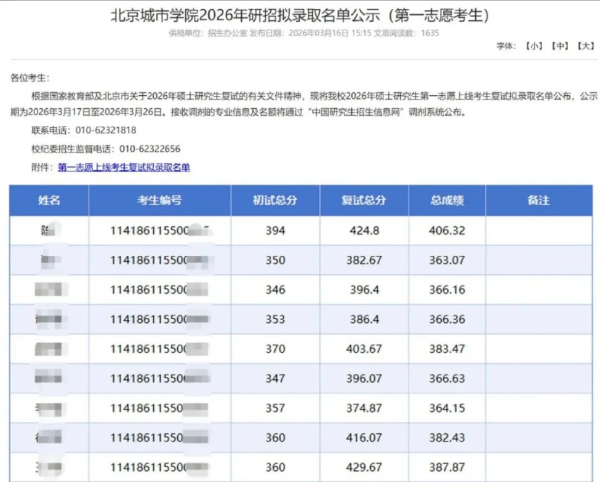Select the initial score cell 394
The image size is (600, 482).
[x=276, y=231]
